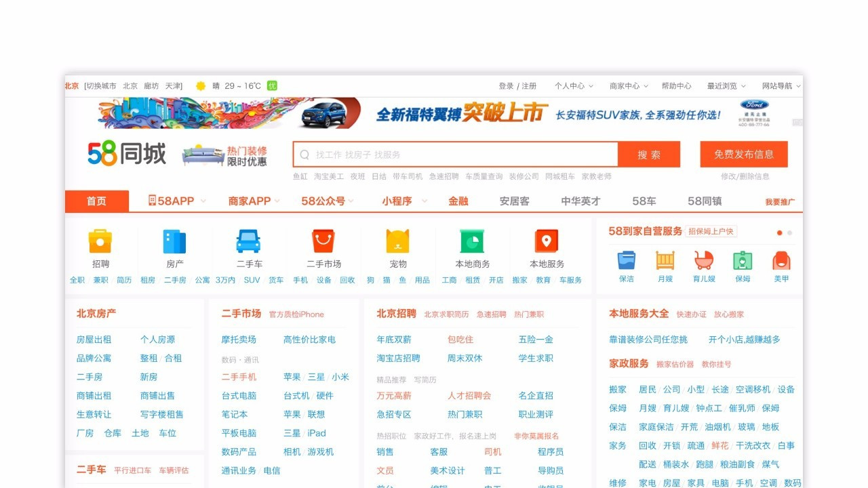Open the 万元高薪 link
868x488 pixels.
click(x=394, y=395)
